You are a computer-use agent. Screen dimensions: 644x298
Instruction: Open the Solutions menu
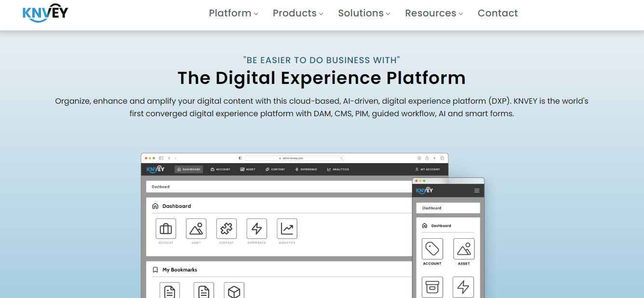pos(364,13)
